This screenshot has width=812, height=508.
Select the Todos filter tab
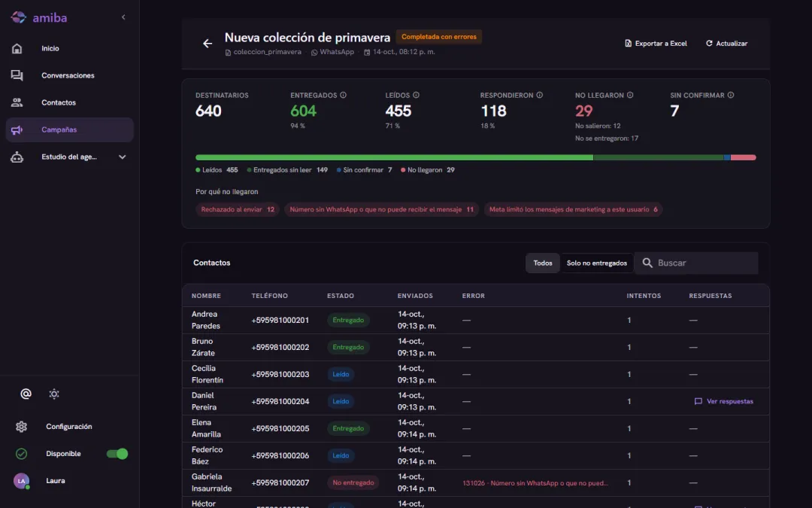tap(543, 263)
